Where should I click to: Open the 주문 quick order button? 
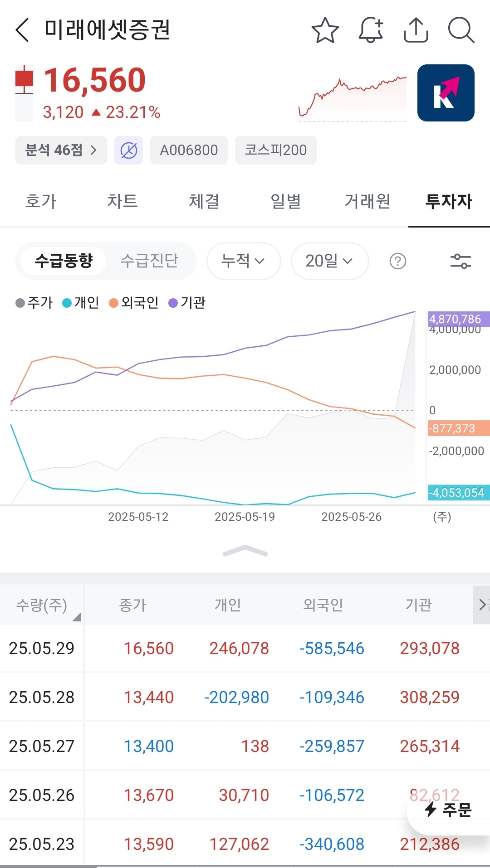coord(448,810)
